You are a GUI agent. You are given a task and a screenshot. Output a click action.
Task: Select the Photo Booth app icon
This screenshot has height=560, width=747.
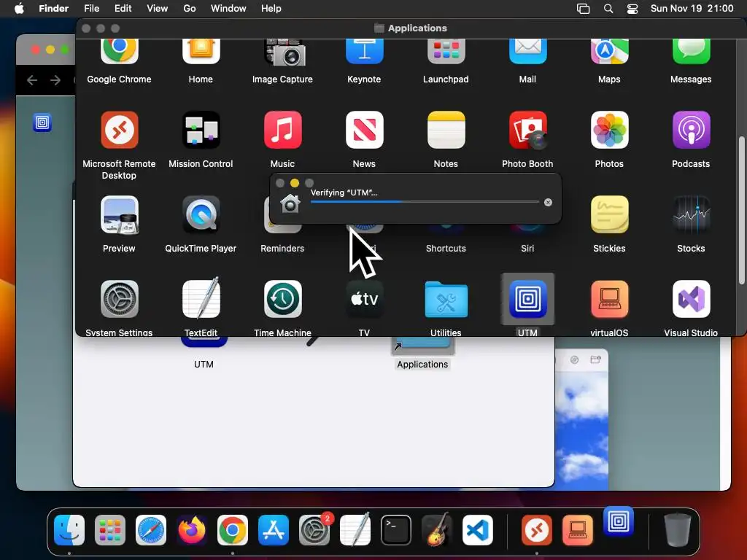click(x=527, y=130)
